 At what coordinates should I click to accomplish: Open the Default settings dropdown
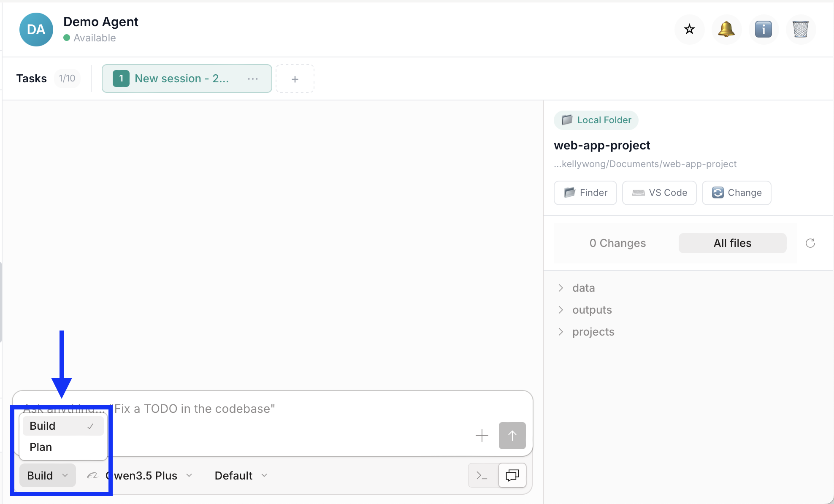pos(240,475)
